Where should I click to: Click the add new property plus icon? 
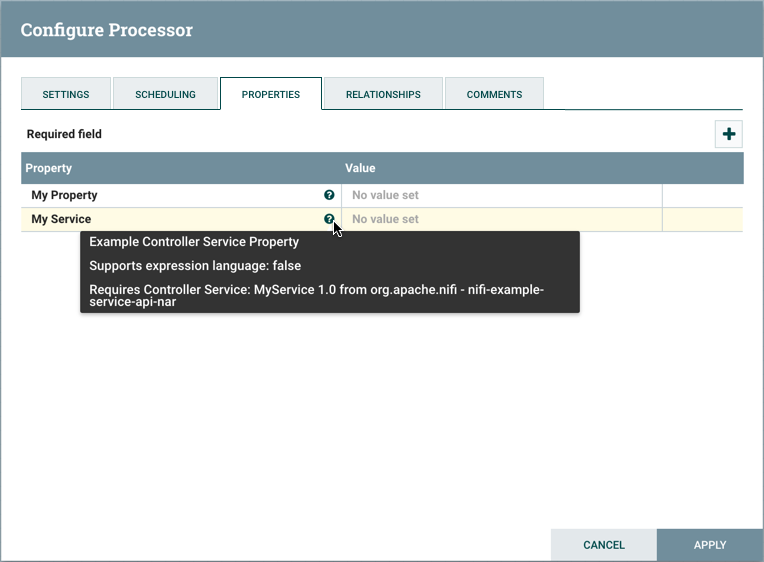click(728, 134)
